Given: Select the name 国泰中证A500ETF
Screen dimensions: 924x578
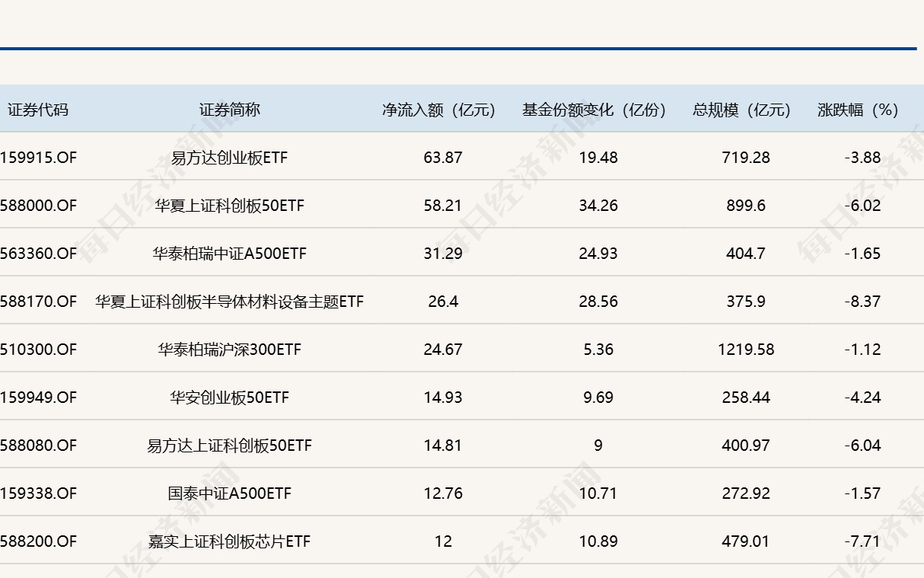Looking at the screenshot, I should coord(230,493).
